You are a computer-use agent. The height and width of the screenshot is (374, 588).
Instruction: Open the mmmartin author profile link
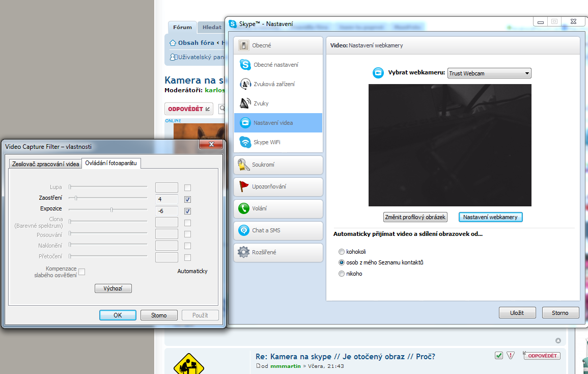[286, 366]
